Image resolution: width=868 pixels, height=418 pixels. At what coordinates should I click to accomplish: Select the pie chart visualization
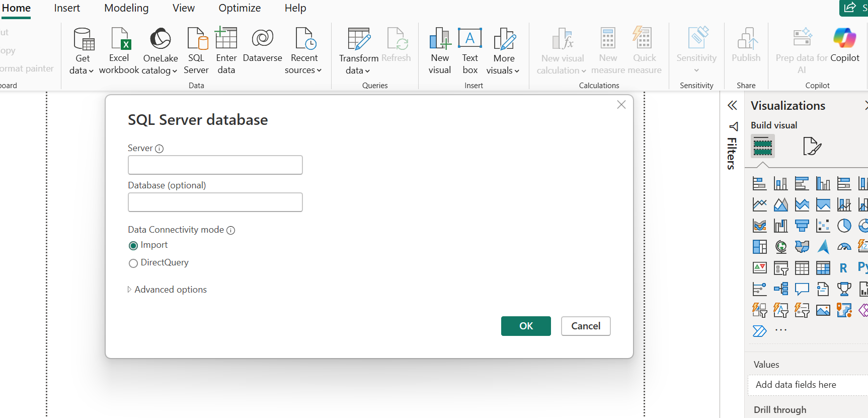click(x=844, y=226)
